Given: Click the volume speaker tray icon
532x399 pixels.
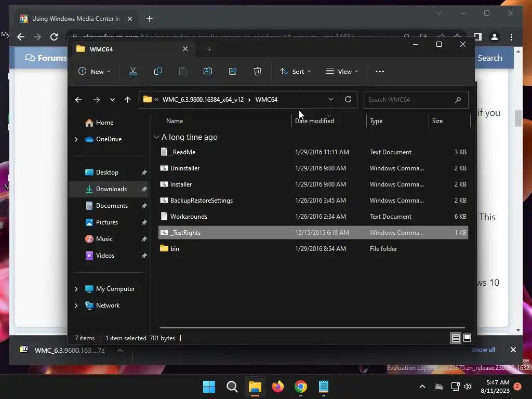Looking at the screenshot, I should tap(468, 387).
